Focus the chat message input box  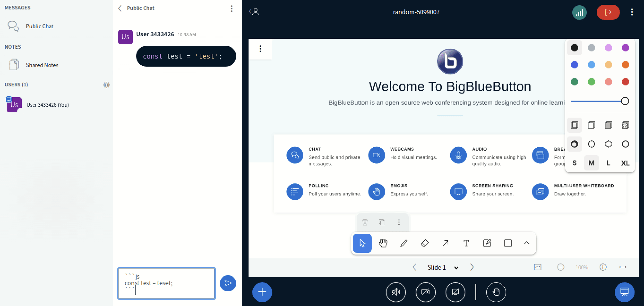(x=167, y=284)
